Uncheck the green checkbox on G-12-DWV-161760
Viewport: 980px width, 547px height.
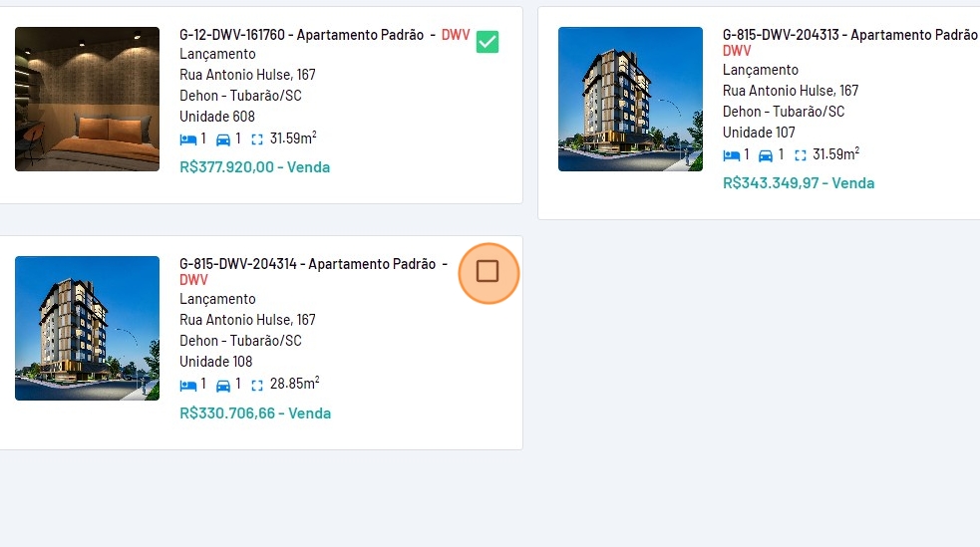click(488, 42)
